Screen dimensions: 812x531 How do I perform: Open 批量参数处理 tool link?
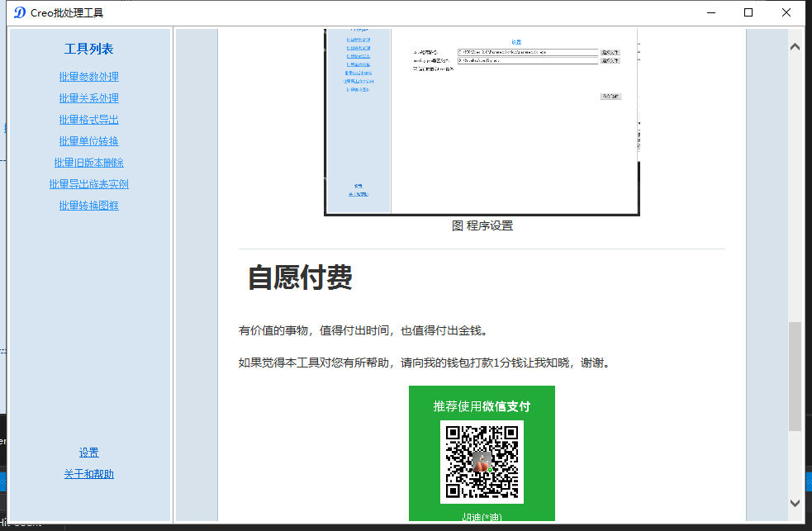pyautogui.click(x=88, y=77)
